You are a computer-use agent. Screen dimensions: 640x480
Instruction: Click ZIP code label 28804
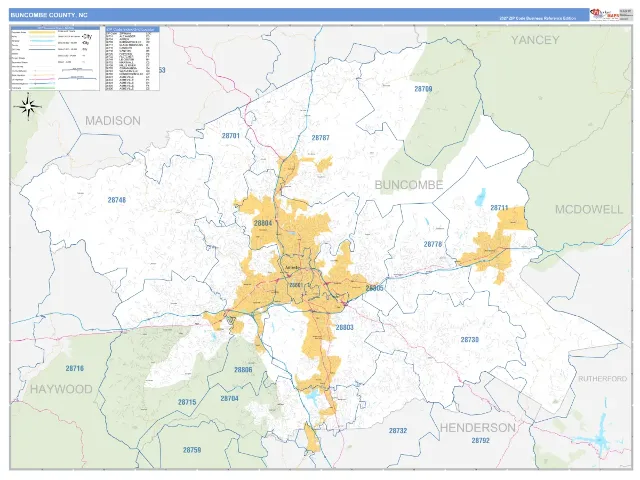[263, 223]
